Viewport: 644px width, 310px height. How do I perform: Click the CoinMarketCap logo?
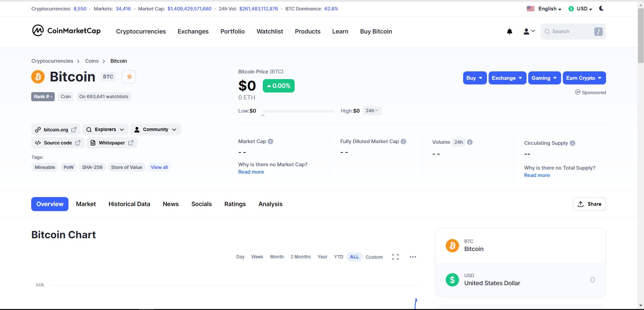[66, 31]
